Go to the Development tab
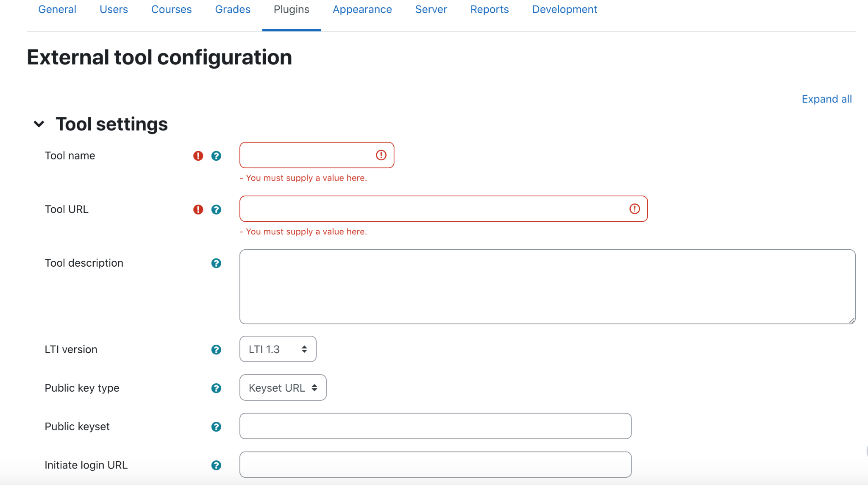Image resolution: width=868 pixels, height=485 pixels. click(x=565, y=9)
